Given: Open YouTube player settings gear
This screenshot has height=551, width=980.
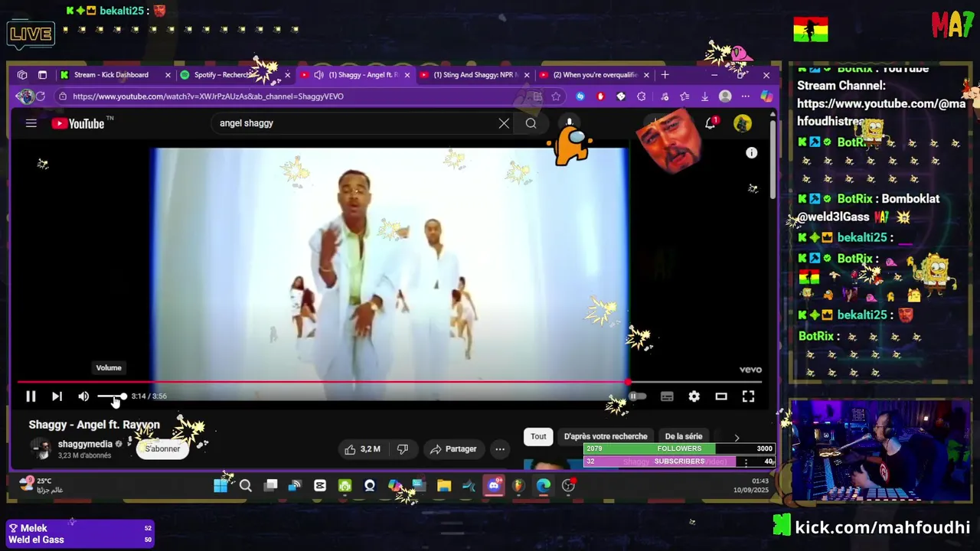Looking at the screenshot, I should coord(694,396).
